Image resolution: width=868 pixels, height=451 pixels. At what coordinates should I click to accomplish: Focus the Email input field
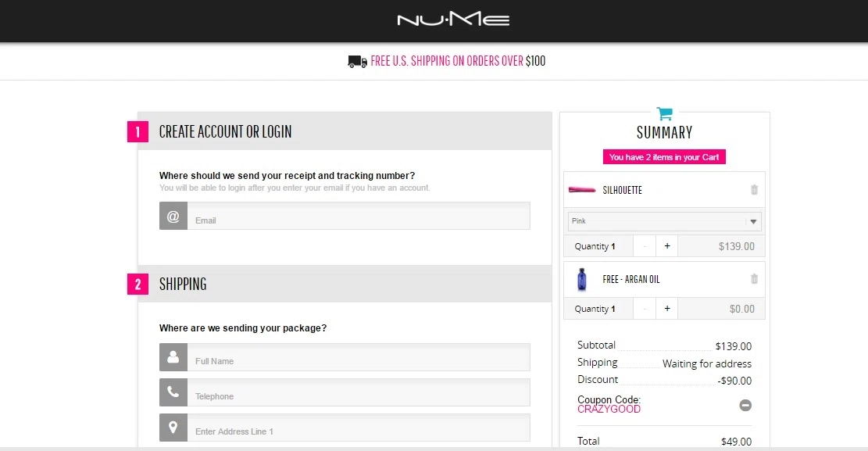point(359,216)
